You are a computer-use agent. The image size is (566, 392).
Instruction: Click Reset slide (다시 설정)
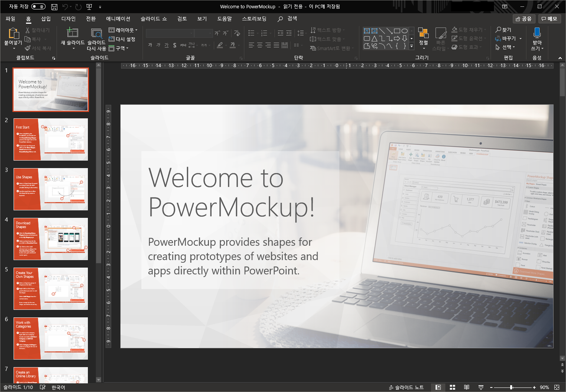pos(122,39)
